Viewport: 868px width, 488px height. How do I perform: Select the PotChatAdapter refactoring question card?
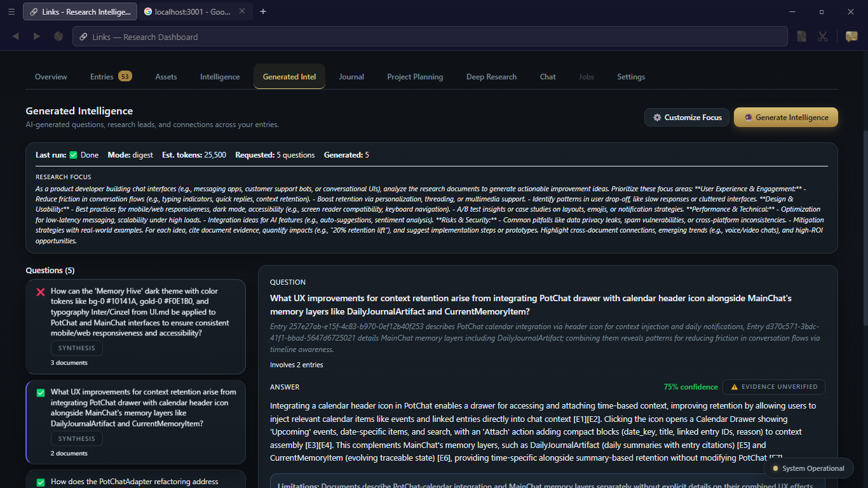(x=135, y=479)
